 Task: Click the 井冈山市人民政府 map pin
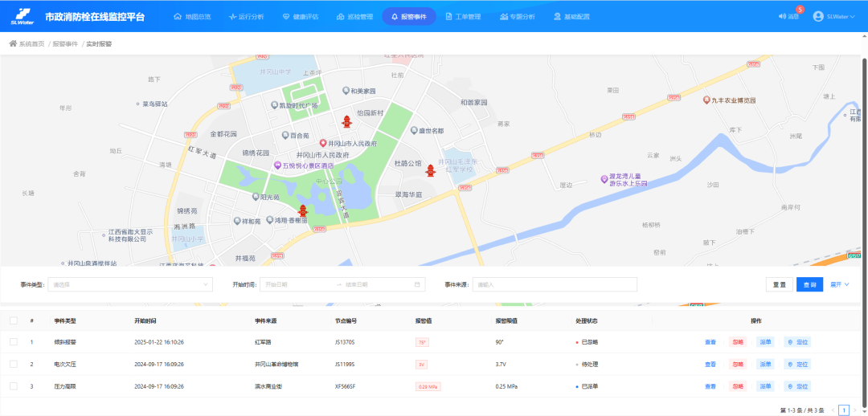[x=323, y=143]
